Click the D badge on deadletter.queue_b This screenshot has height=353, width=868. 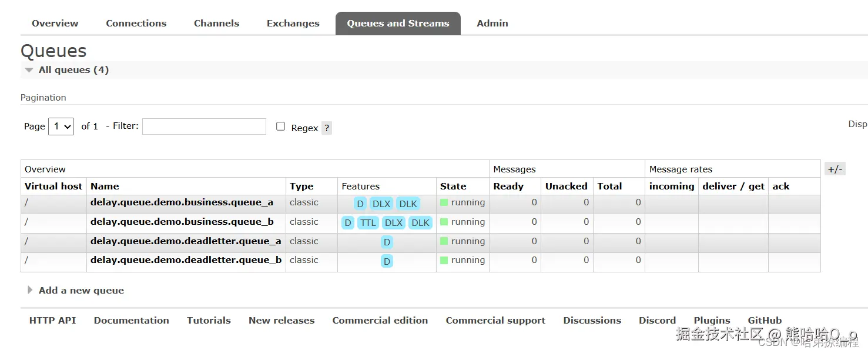(387, 261)
